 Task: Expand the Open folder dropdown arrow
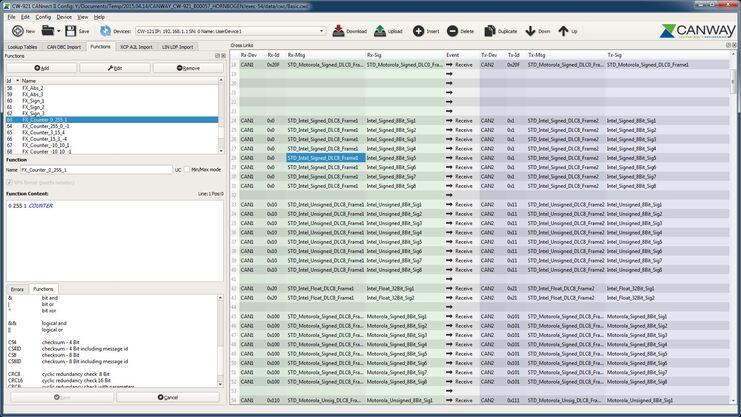[56, 32]
